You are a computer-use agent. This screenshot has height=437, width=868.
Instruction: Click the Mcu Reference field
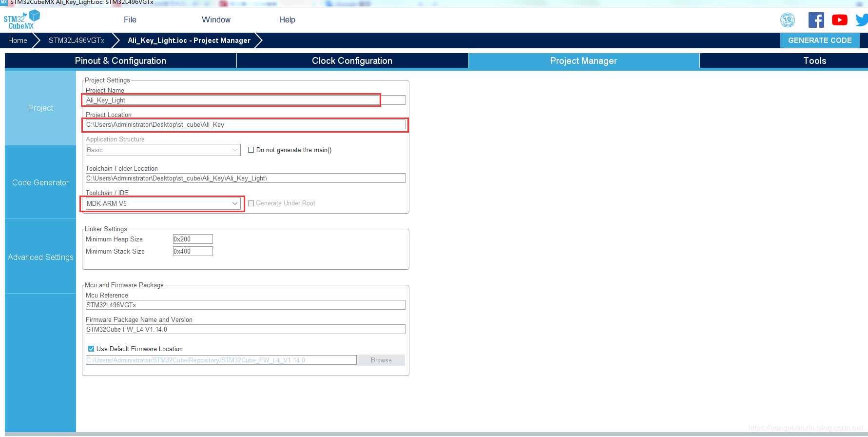tap(245, 305)
